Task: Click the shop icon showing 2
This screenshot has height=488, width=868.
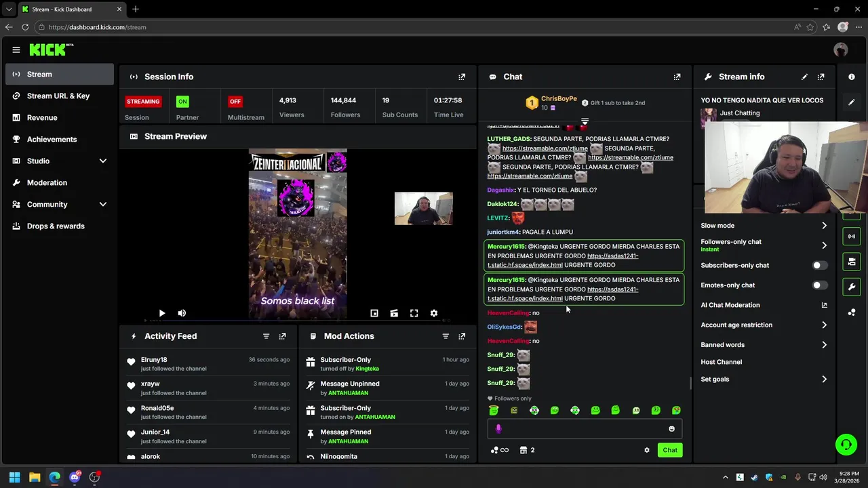Action: click(527, 450)
